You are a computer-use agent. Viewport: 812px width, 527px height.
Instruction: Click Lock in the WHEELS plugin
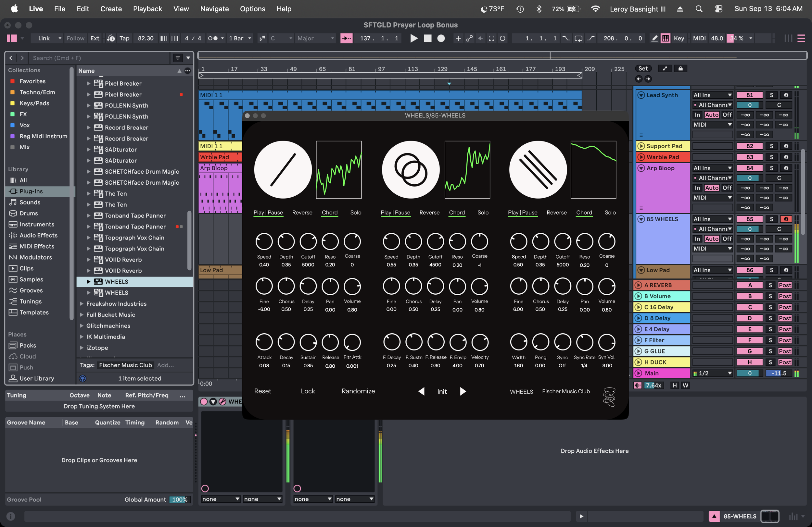coord(308,391)
